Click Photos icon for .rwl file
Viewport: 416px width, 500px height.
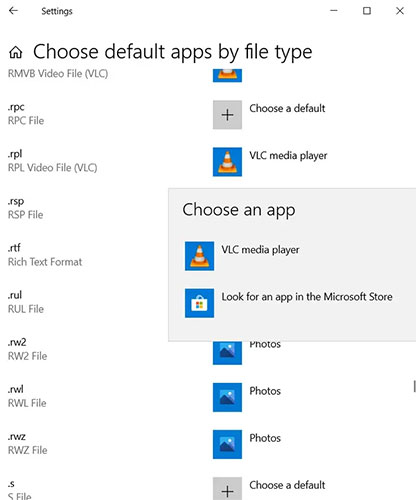(x=227, y=397)
